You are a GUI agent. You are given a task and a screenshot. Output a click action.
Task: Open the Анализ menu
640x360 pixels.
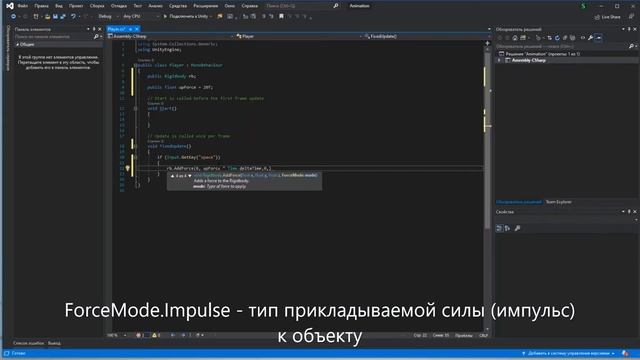point(155,6)
